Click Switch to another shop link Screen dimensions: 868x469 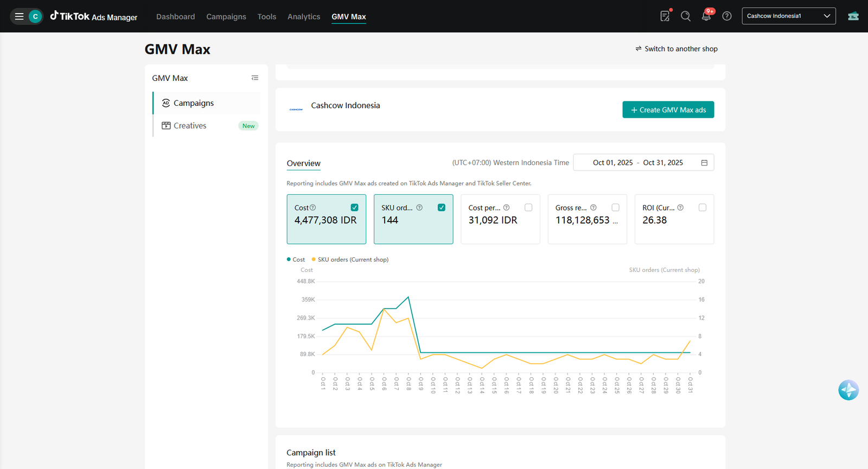click(676, 49)
